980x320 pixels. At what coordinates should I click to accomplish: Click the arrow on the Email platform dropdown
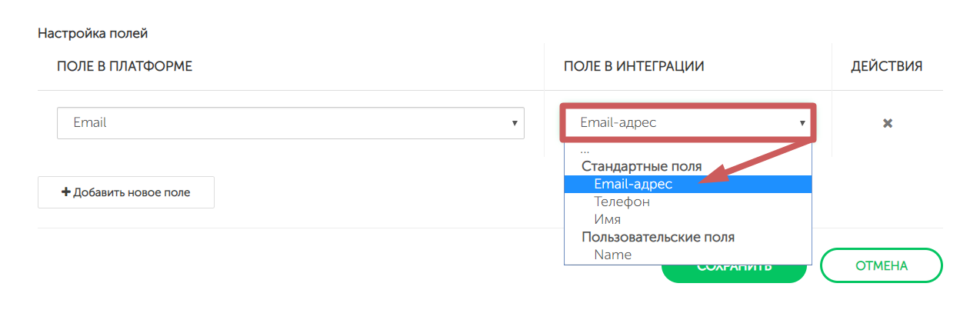[514, 123]
